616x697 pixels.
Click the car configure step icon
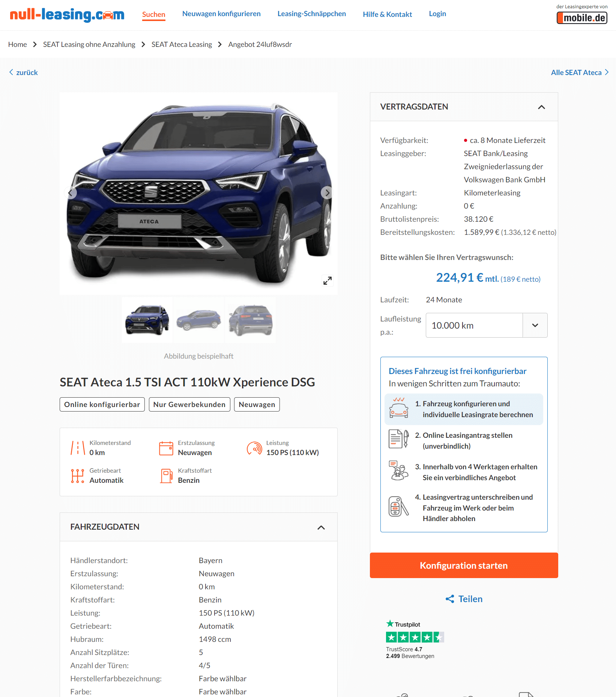pyautogui.click(x=398, y=408)
